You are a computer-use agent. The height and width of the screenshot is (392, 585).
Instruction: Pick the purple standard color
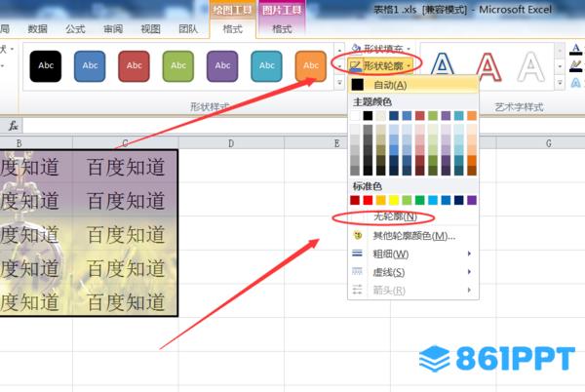click(472, 200)
